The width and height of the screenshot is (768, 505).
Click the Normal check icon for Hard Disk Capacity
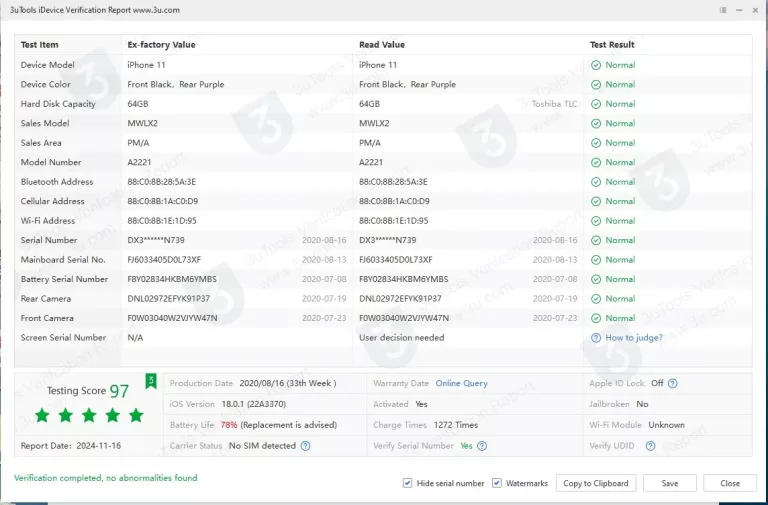tap(596, 104)
